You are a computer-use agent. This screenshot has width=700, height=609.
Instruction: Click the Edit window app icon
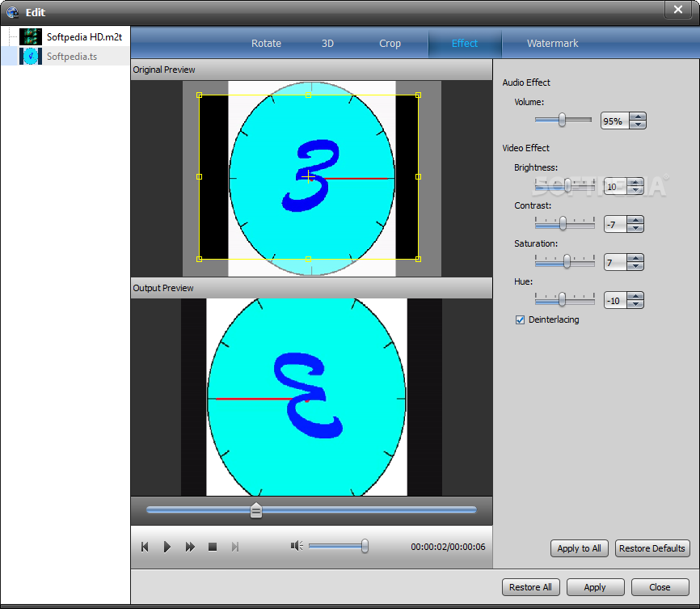12,12
